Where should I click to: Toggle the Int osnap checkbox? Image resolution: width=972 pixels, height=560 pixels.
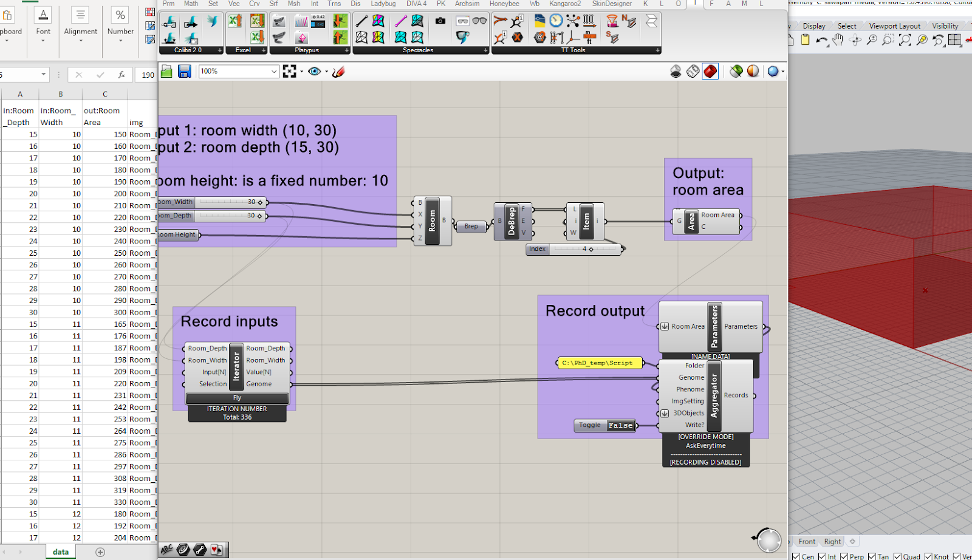822,556
